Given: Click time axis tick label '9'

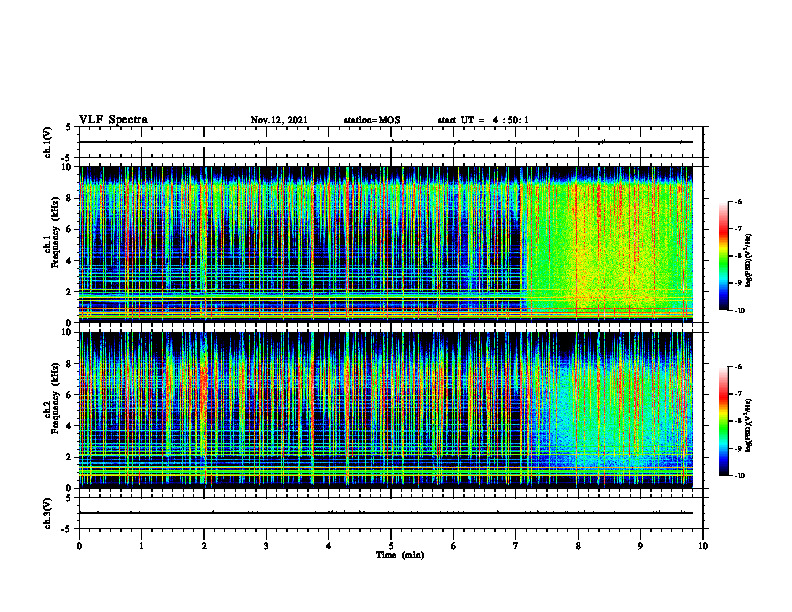Looking at the screenshot, I should tap(640, 546).
